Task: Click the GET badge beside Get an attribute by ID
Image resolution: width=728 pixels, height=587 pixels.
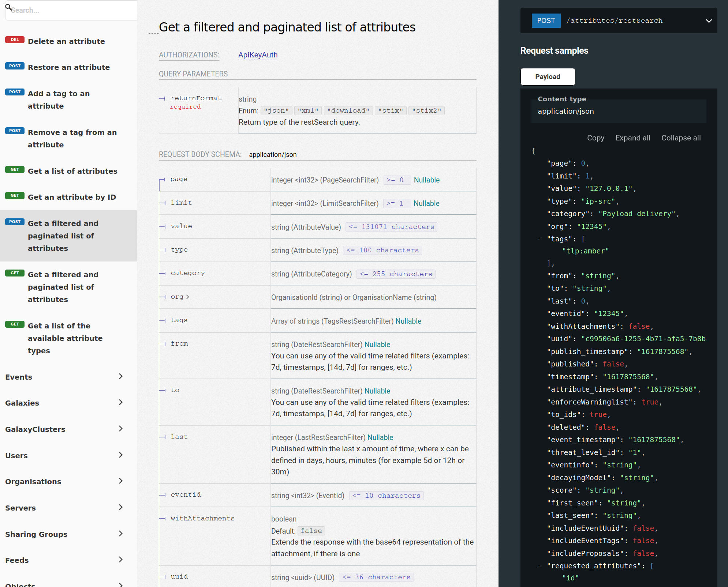Action: [x=15, y=196]
